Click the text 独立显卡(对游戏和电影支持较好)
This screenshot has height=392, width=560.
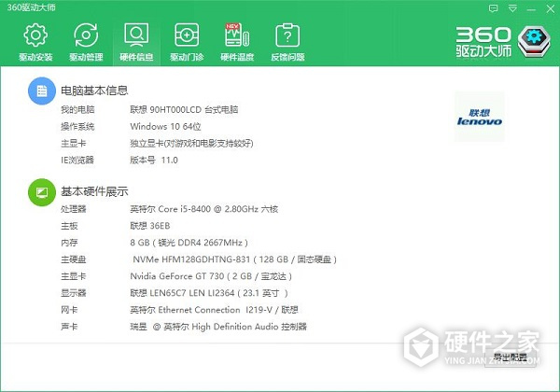coord(191,143)
